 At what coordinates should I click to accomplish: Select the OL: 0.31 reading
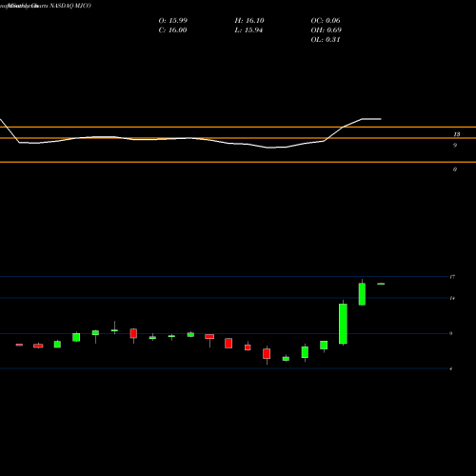[326, 40]
